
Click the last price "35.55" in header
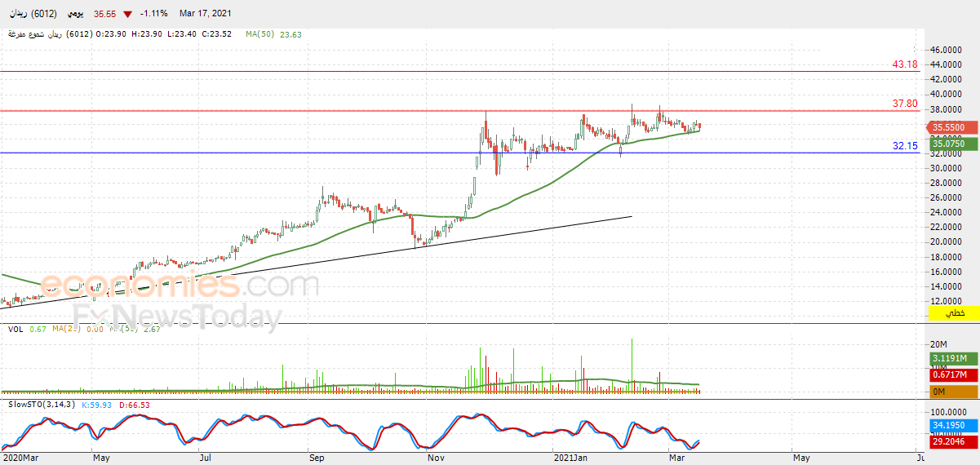(x=103, y=14)
